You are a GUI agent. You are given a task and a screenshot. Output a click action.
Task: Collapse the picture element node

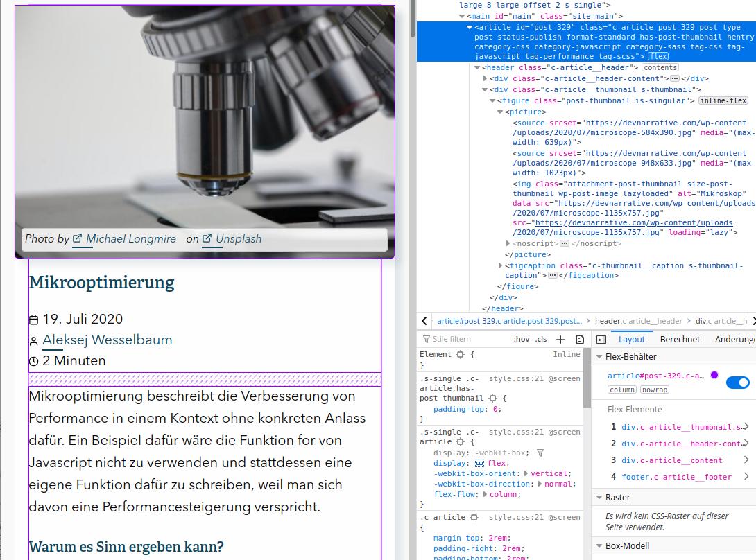[501, 112]
